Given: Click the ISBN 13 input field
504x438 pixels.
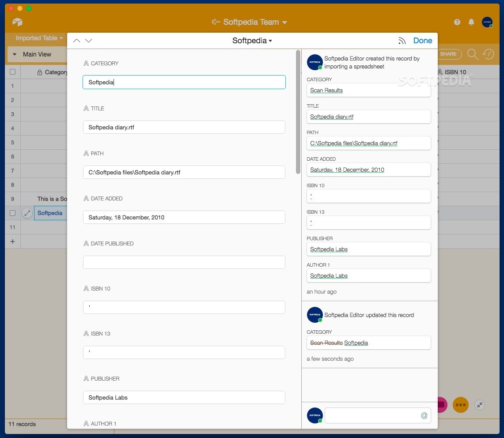Looking at the screenshot, I should click(x=184, y=352).
